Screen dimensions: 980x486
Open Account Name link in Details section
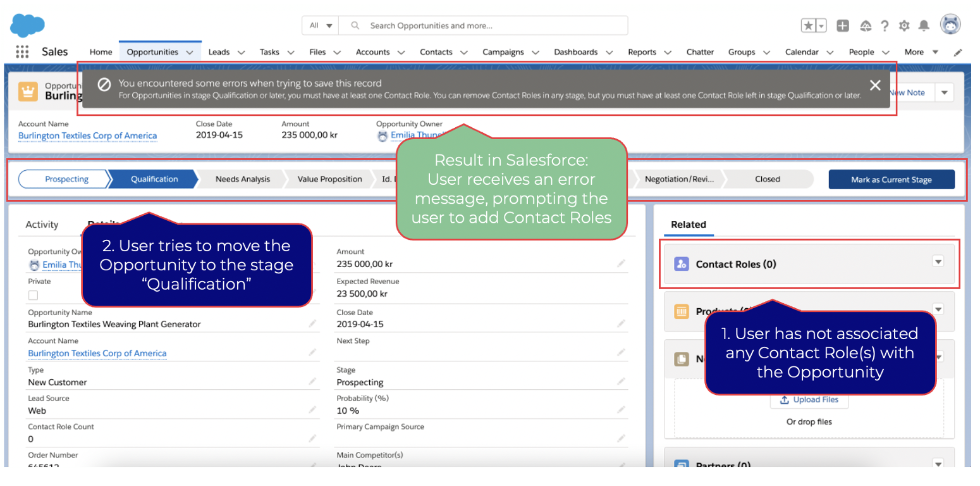click(x=97, y=353)
